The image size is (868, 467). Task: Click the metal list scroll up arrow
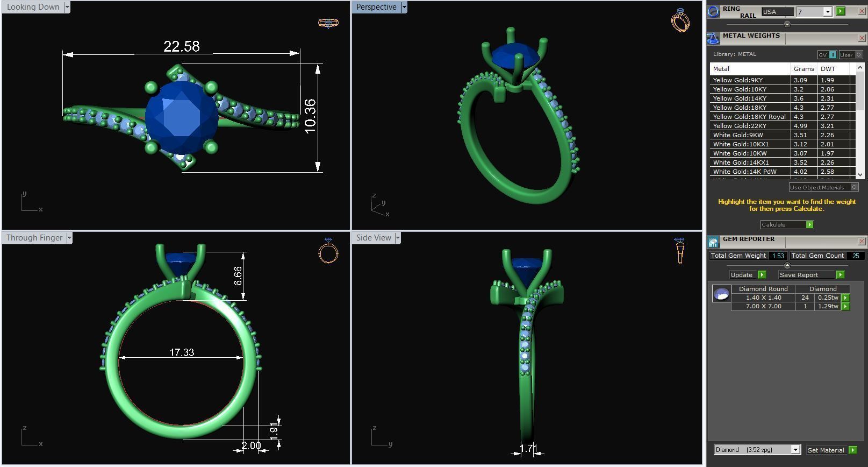point(860,68)
